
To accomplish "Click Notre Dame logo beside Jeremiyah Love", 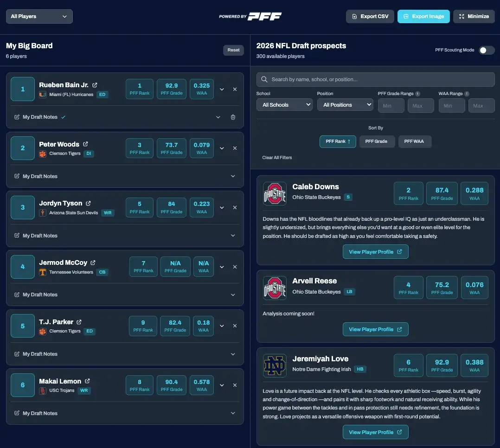I will coord(275,365).
